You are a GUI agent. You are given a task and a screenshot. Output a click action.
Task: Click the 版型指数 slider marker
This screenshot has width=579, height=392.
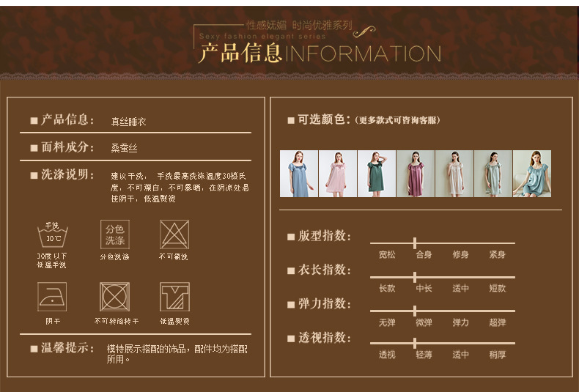pos(415,243)
